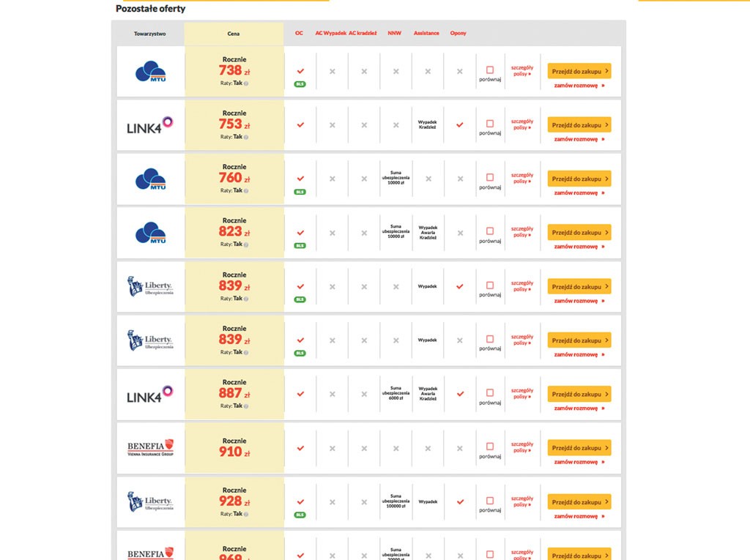Click the OC column header
The height and width of the screenshot is (560, 750).
point(299,33)
